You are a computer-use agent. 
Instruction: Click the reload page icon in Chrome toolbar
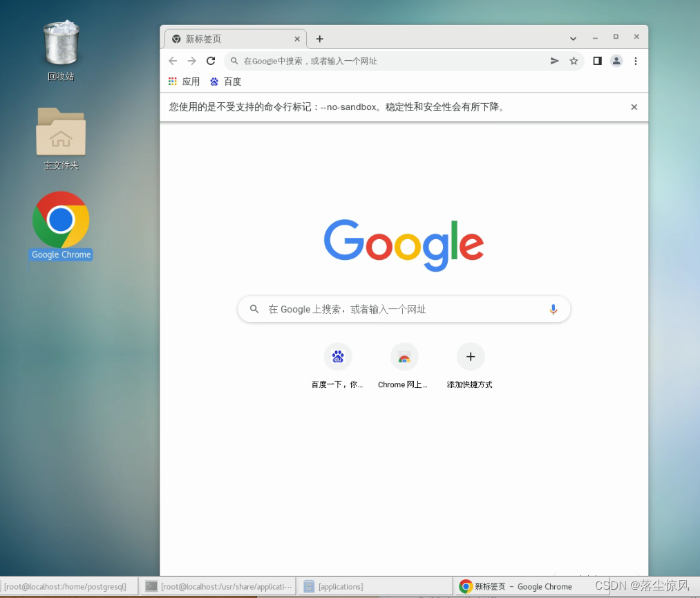(x=211, y=61)
